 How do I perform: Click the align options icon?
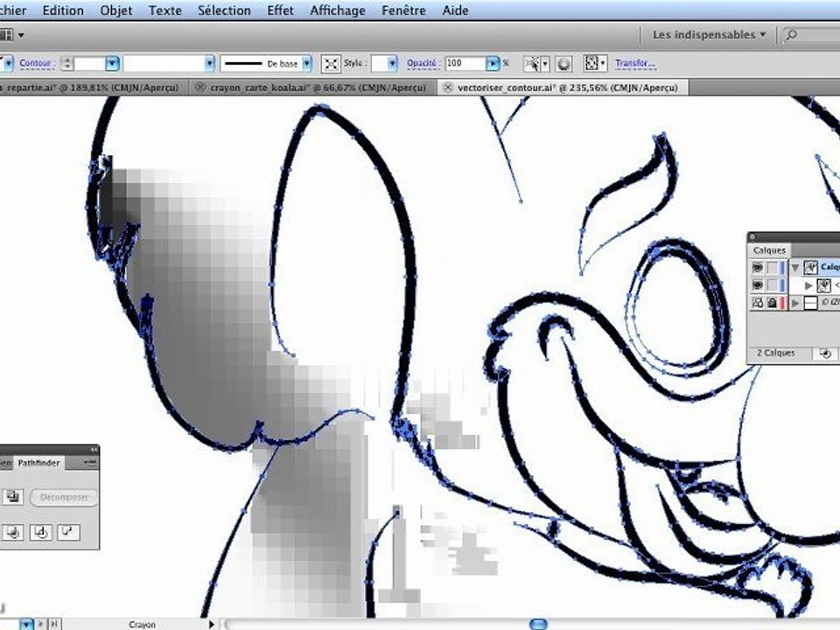591,63
